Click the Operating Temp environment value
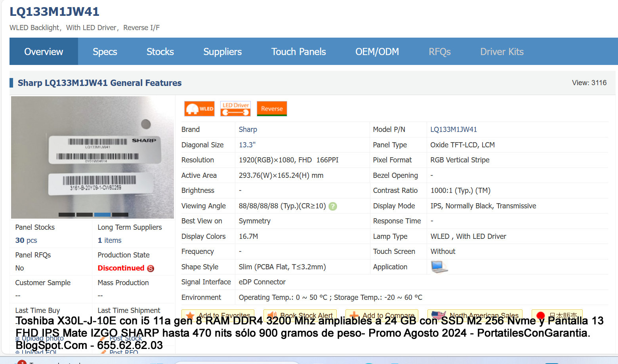Viewport: 618px width, 364px height. (330, 297)
